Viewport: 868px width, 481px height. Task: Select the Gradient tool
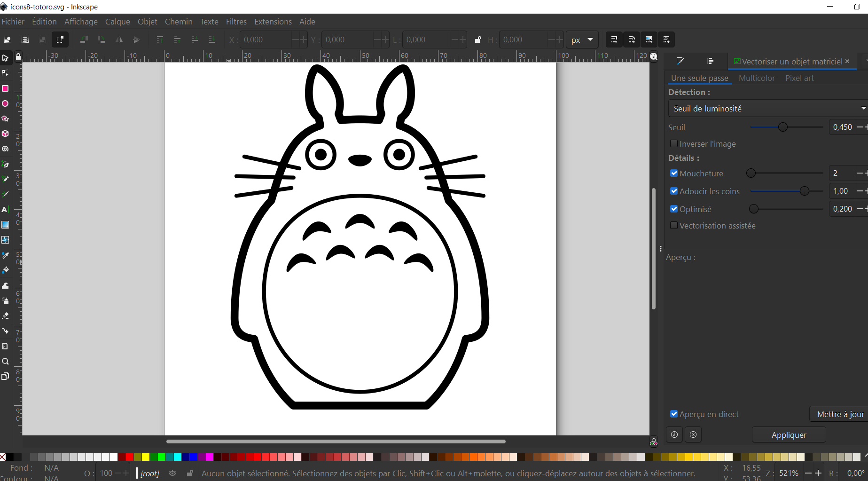5,225
